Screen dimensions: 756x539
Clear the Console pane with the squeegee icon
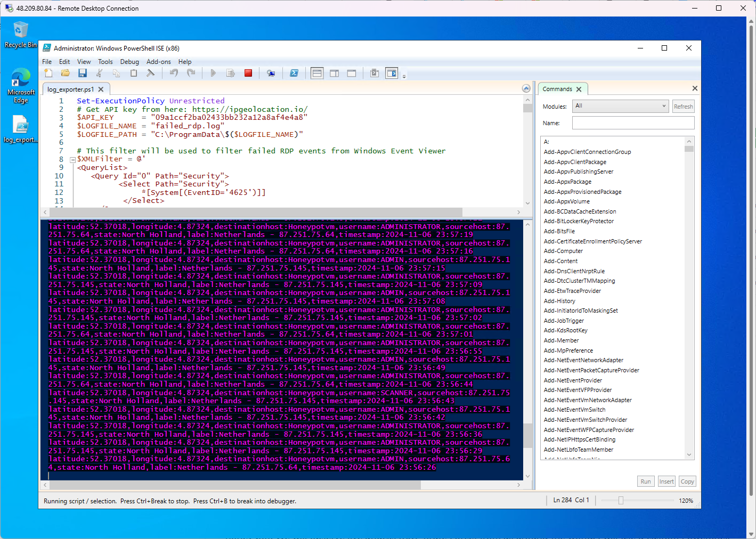[150, 73]
